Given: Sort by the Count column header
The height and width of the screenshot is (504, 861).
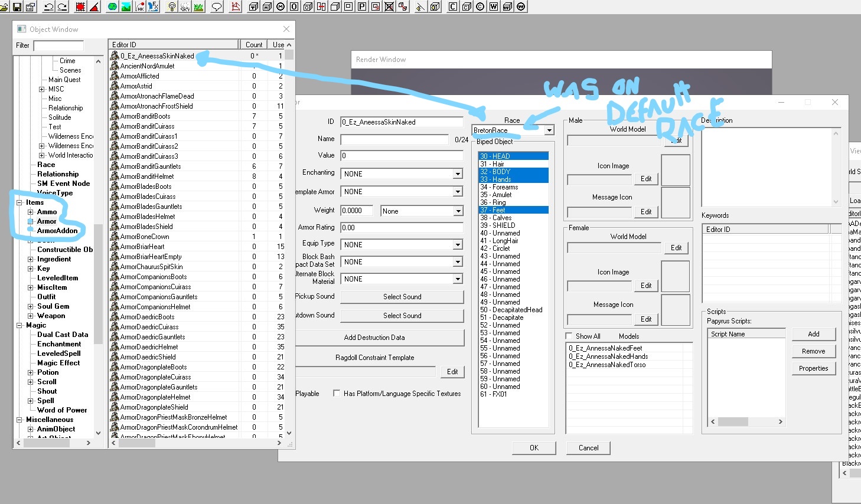Looking at the screenshot, I should (254, 44).
